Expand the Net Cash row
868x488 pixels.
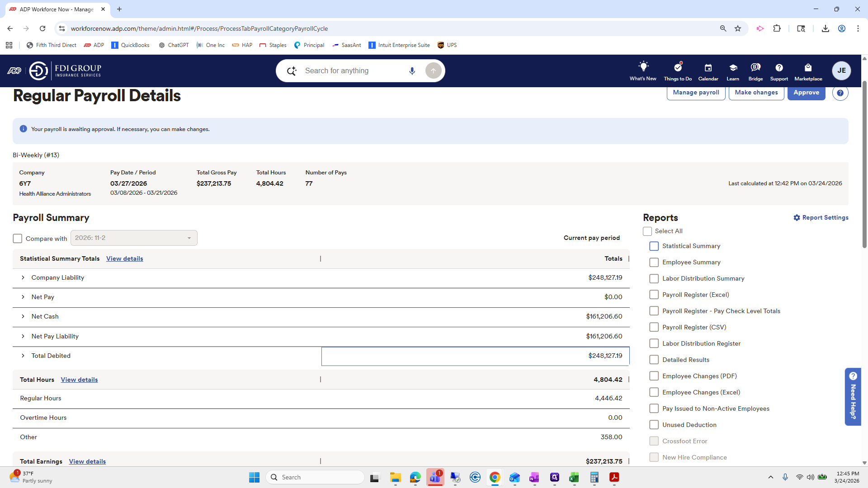coord(23,317)
